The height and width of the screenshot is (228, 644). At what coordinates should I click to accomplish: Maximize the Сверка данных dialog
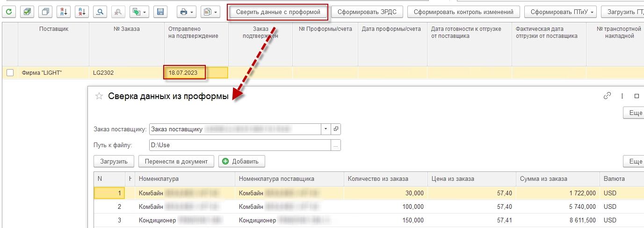pos(637,96)
